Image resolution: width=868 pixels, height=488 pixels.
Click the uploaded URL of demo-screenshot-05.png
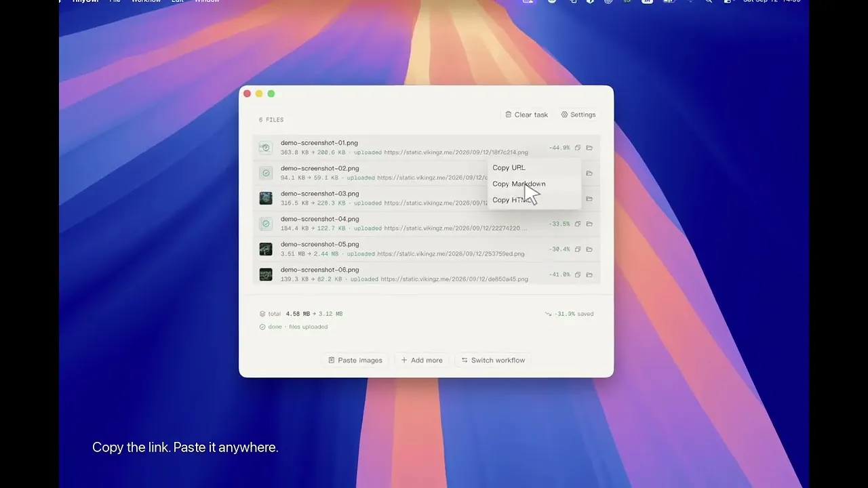451,254
